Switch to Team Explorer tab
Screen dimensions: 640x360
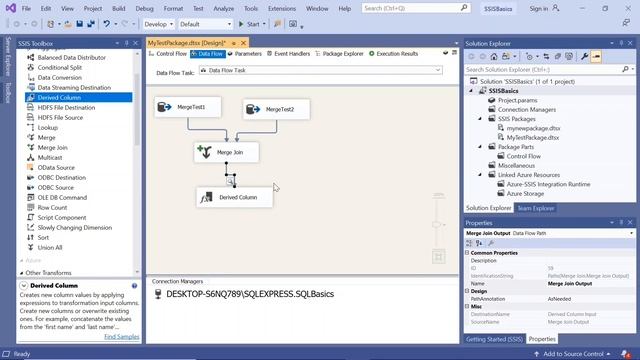coord(536,208)
